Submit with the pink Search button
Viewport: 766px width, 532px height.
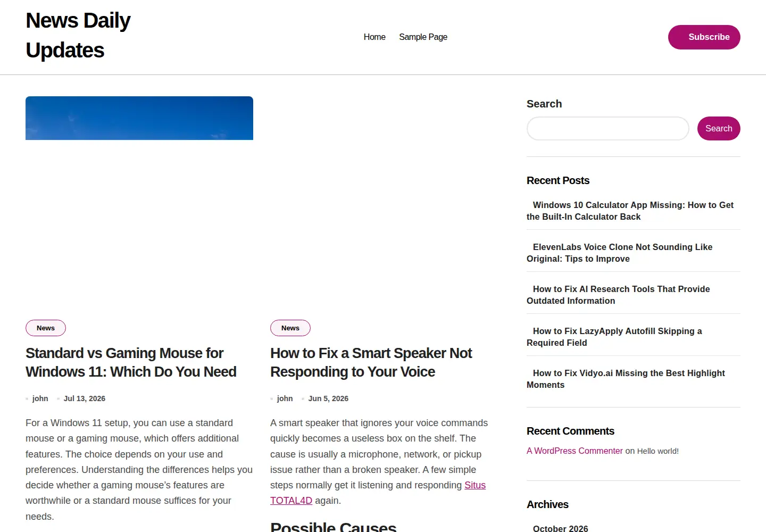pyautogui.click(x=719, y=128)
